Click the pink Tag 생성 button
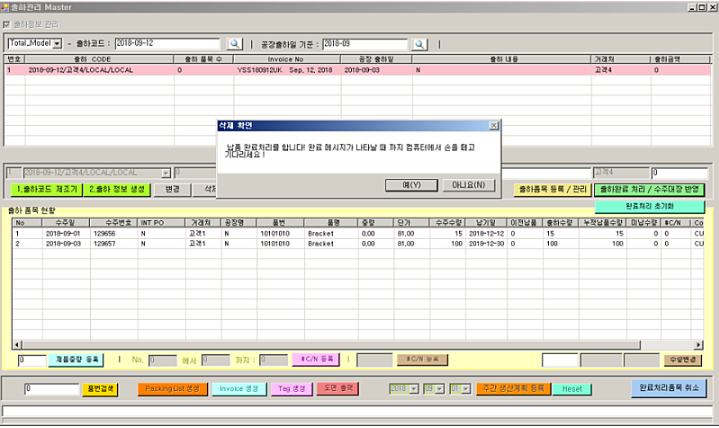The width and height of the screenshot is (719, 428). [x=292, y=389]
